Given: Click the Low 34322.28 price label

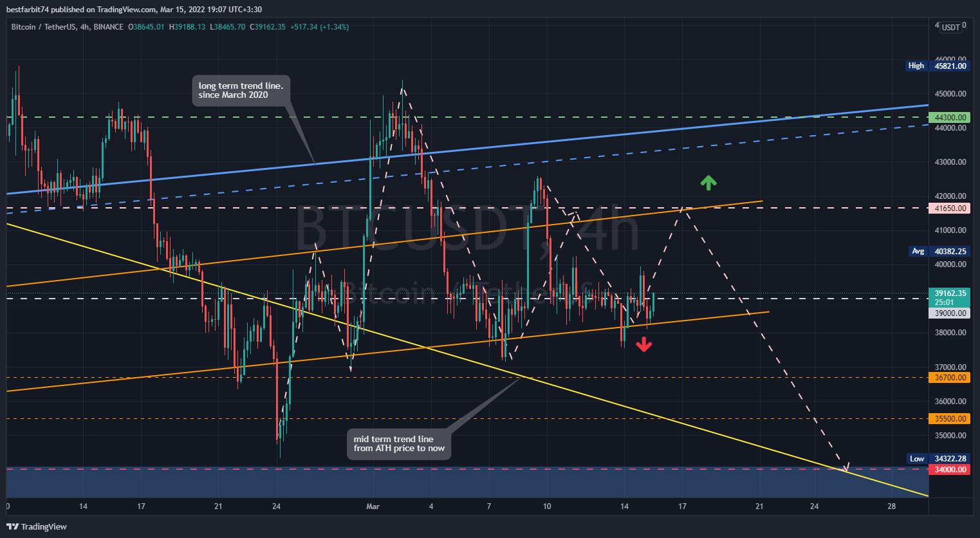Looking at the screenshot, I should [x=938, y=458].
